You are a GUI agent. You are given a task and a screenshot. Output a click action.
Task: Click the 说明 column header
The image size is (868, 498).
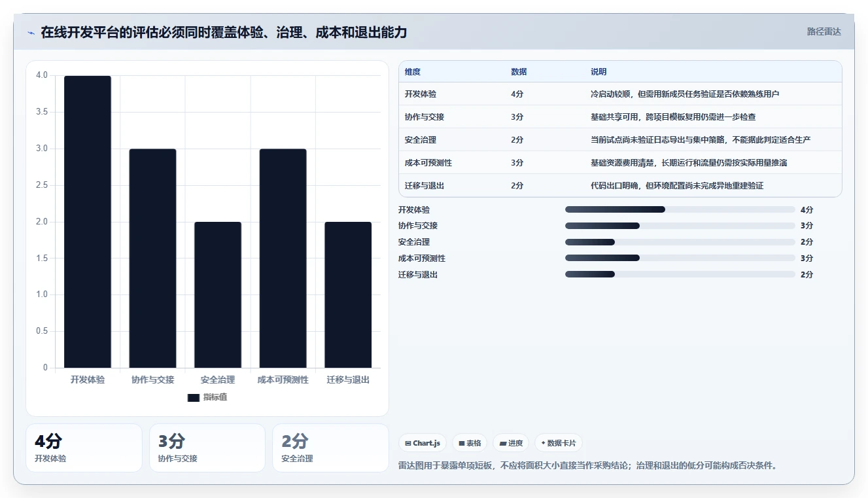(599, 72)
